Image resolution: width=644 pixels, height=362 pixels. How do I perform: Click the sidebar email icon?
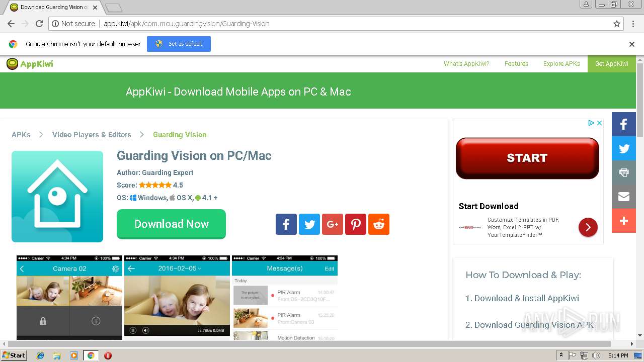pos(624,197)
